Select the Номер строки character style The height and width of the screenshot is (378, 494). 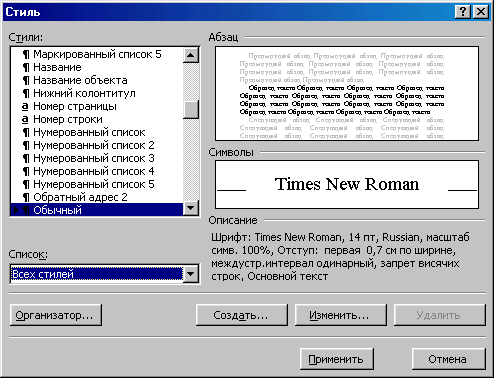[97, 119]
